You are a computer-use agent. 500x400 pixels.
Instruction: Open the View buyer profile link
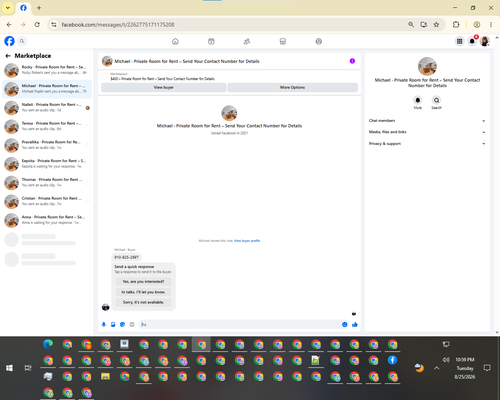(x=247, y=241)
